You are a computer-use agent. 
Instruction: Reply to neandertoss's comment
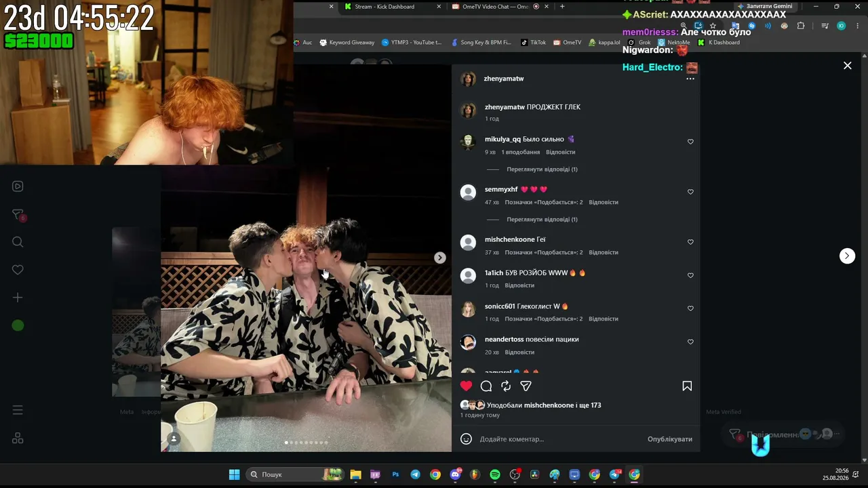pyautogui.click(x=519, y=352)
